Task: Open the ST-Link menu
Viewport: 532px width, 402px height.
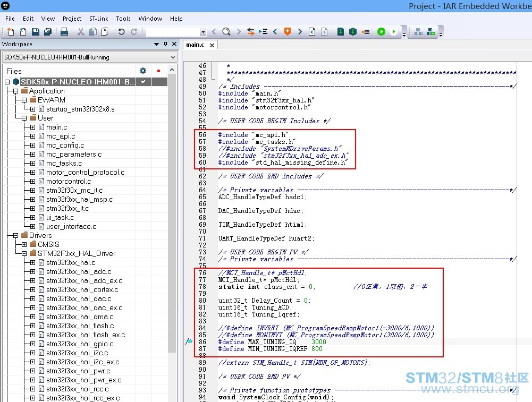Action: pyautogui.click(x=99, y=19)
